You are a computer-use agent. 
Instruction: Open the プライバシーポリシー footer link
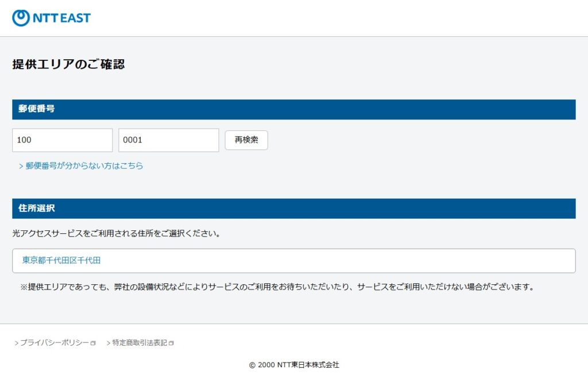point(55,343)
